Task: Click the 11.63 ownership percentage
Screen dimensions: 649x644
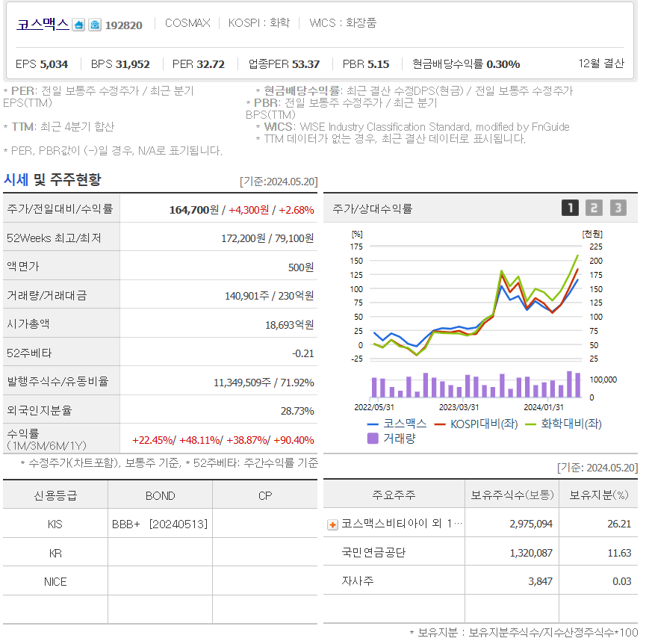Action: point(619,554)
